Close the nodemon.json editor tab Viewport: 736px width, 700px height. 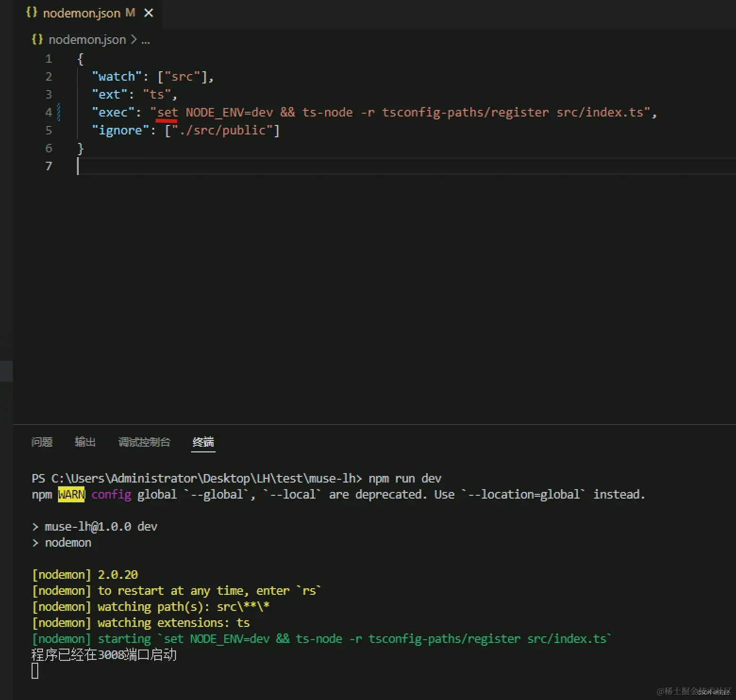(x=149, y=13)
